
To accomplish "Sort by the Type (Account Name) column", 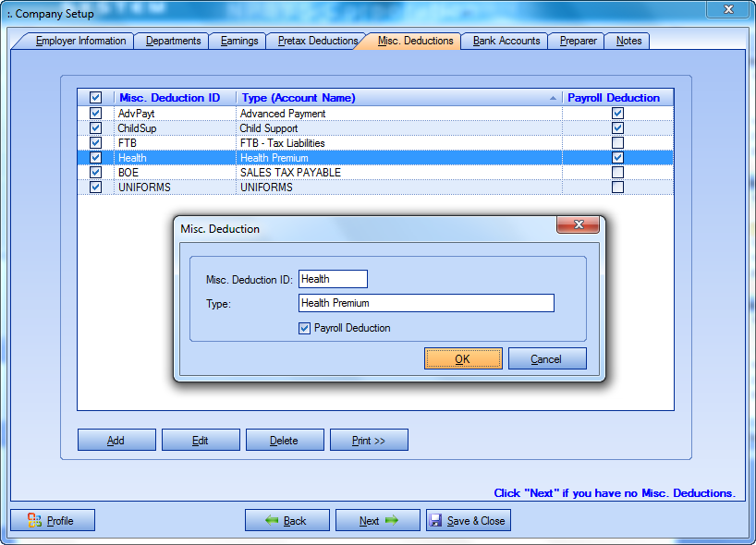I will pyautogui.click(x=398, y=98).
